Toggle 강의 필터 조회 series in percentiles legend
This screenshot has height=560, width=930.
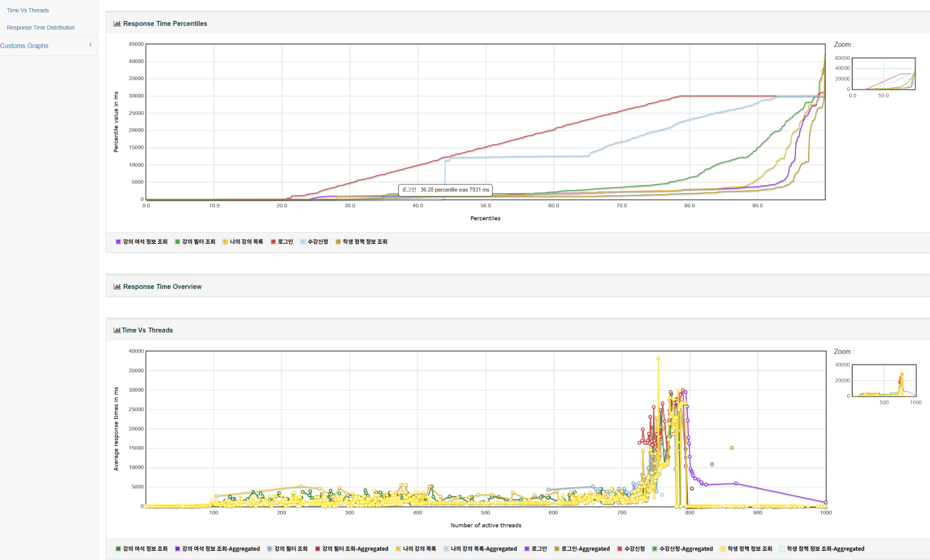tap(198, 242)
